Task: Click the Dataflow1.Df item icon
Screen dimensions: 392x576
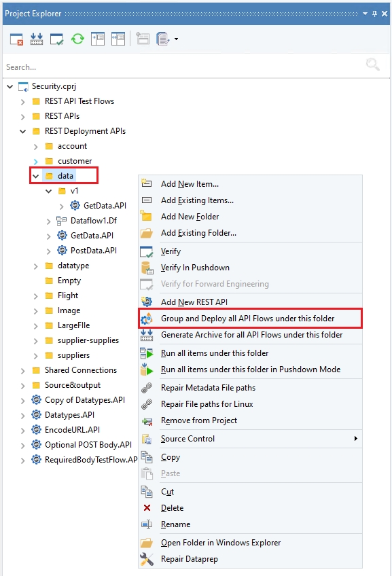Action: [x=61, y=220]
